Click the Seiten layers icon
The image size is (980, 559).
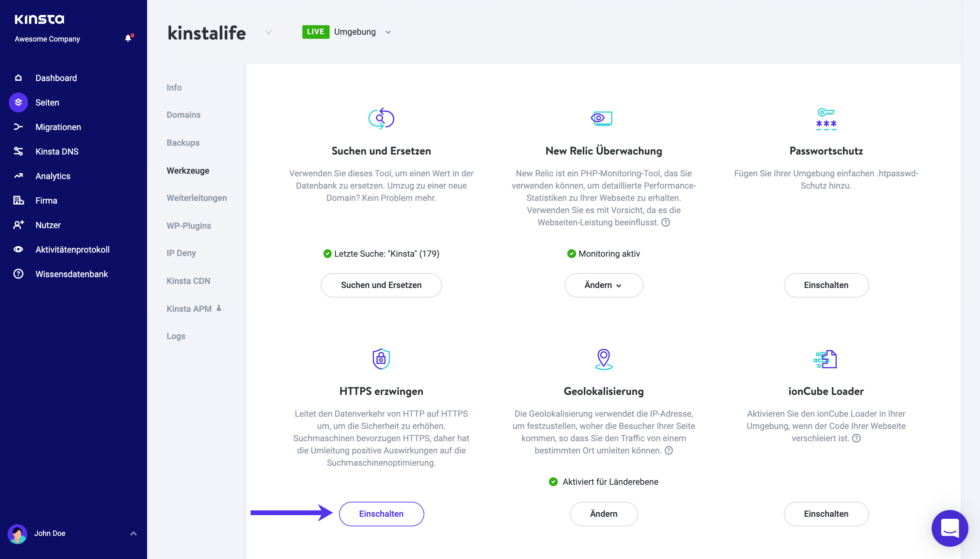click(18, 102)
